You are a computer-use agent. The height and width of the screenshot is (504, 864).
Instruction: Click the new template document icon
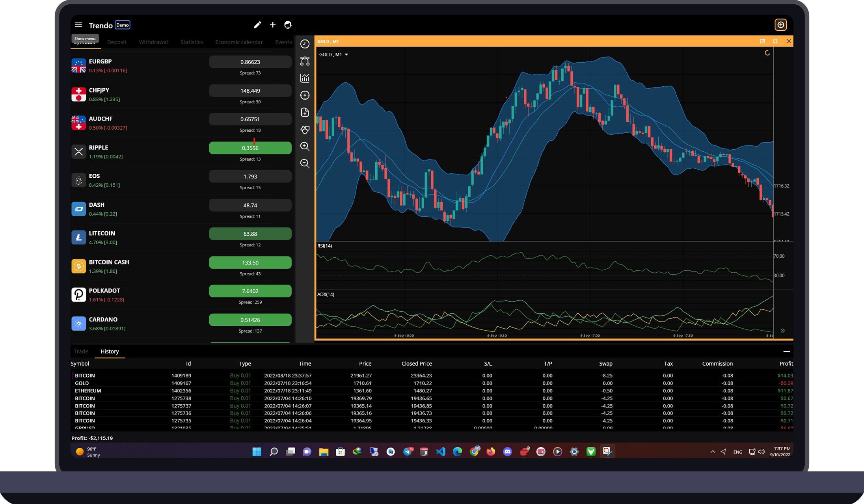click(x=305, y=112)
